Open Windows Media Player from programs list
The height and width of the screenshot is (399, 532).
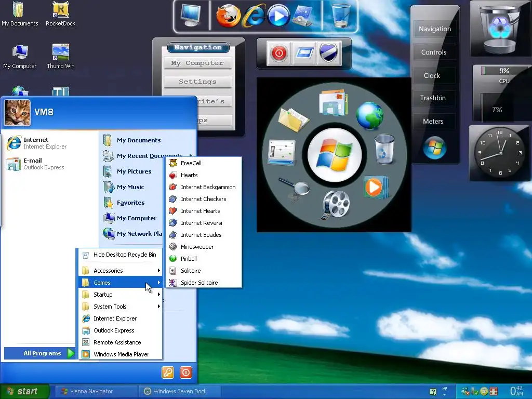pyautogui.click(x=121, y=354)
